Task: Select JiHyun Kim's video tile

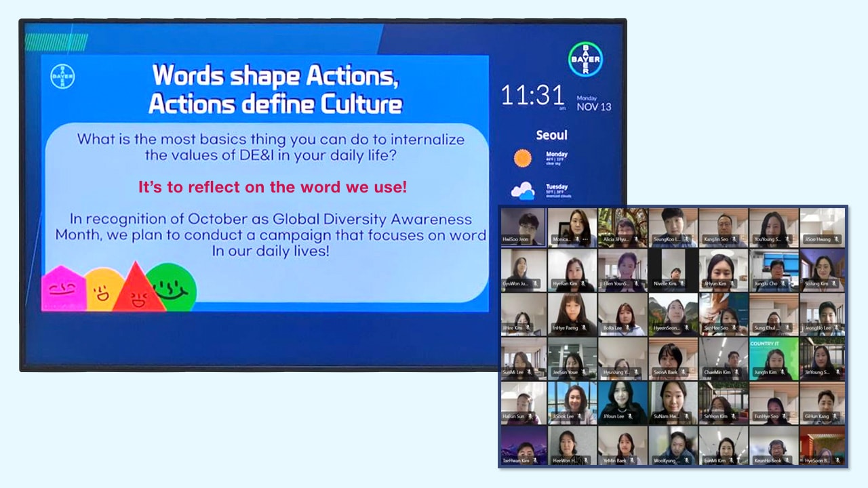Action: (x=724, y=270)
